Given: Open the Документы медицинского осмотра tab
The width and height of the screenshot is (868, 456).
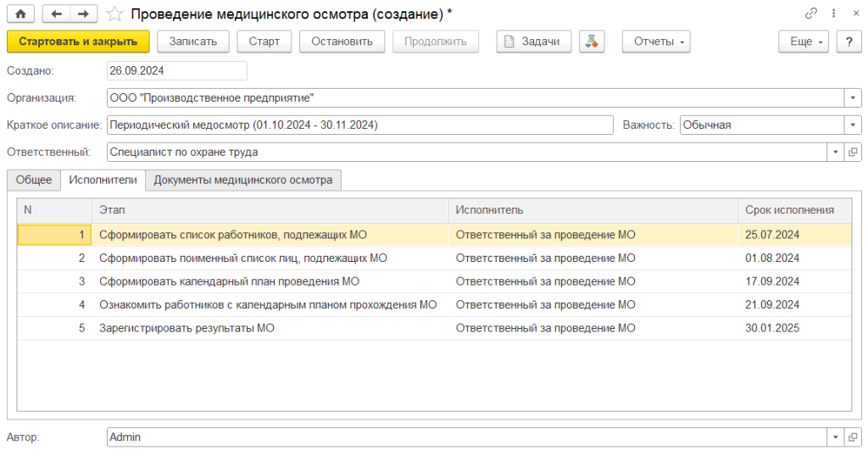Looking at the screenshot, I should 244,180.
